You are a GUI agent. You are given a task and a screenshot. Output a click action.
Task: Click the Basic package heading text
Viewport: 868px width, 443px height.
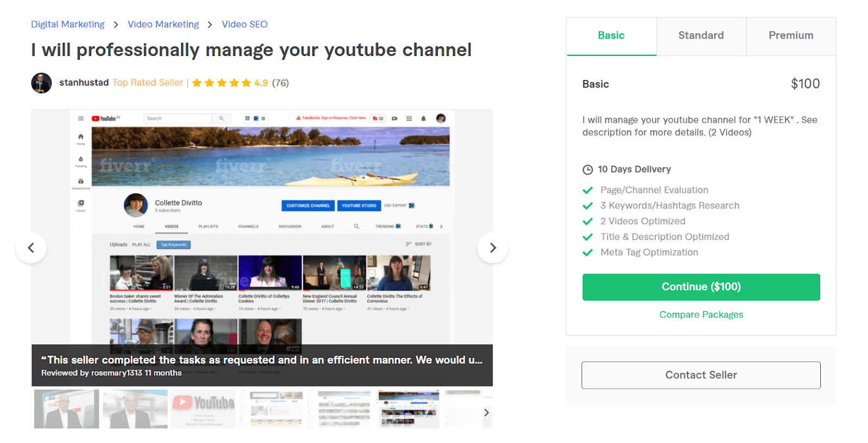click(596, 84)
